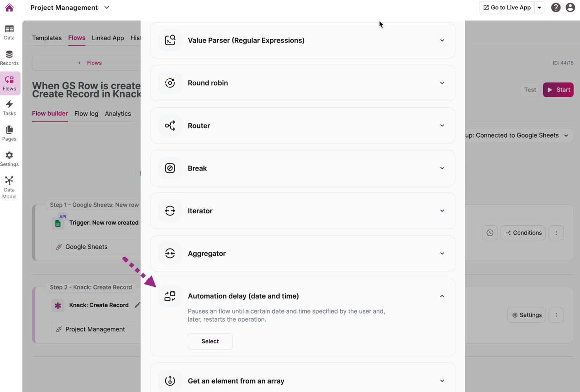Switch to the Flow log tab

[86, 114]
